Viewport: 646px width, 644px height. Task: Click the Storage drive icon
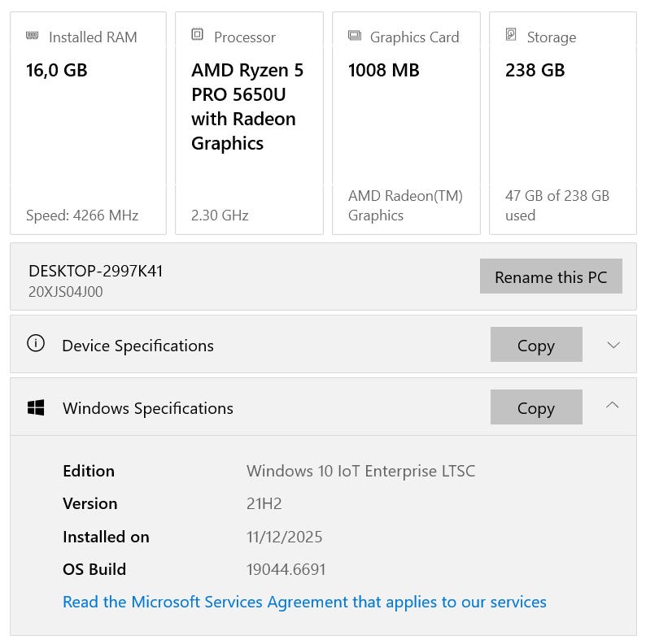click(x=511, y=35)
